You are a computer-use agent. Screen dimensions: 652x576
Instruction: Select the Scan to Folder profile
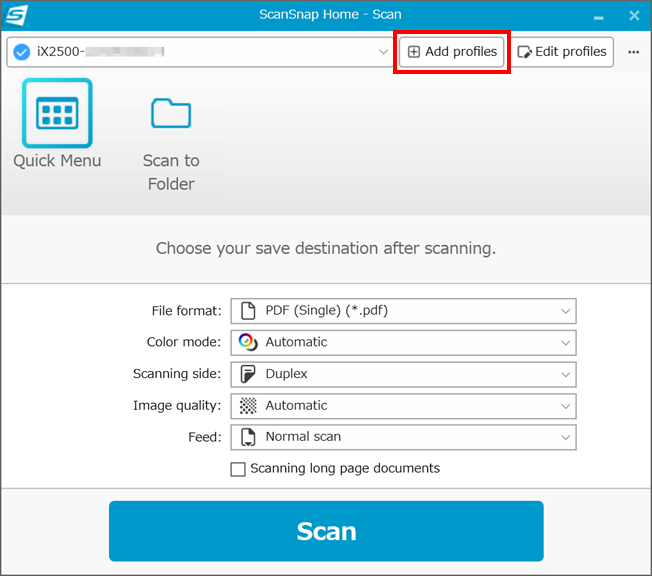click(x=171, y=143)
